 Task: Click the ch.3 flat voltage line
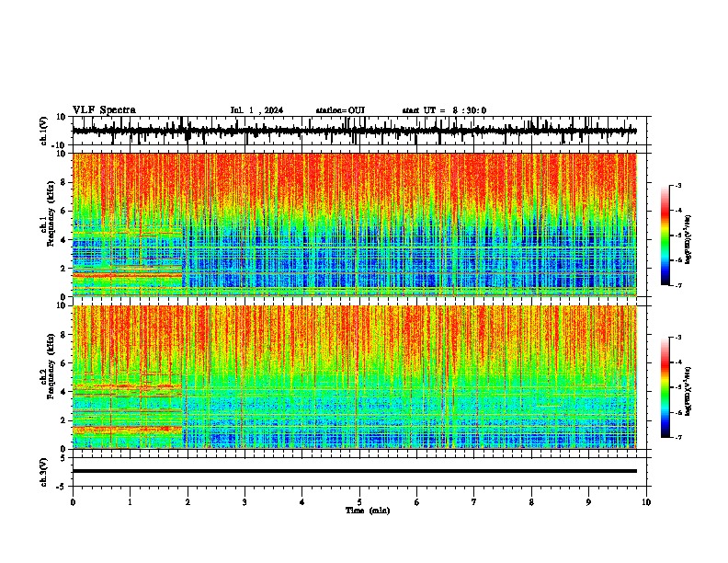[x=354, y=471]
